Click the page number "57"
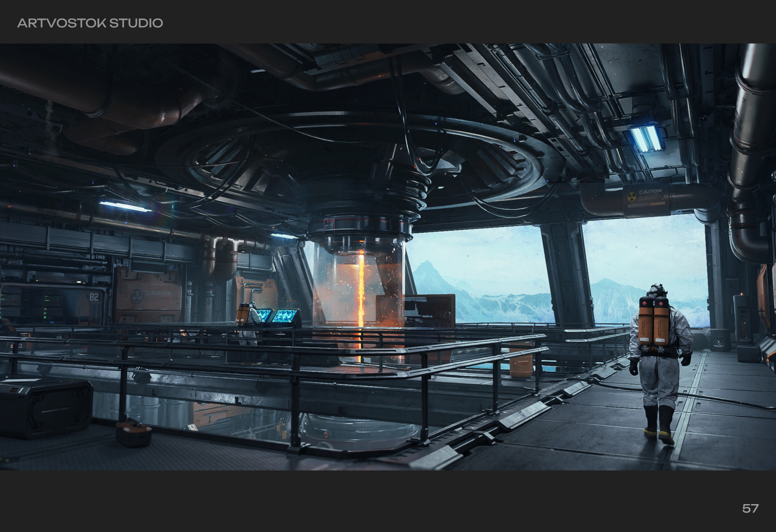The width and height of the screenshot is (776, 532). (x=750, y=508)
